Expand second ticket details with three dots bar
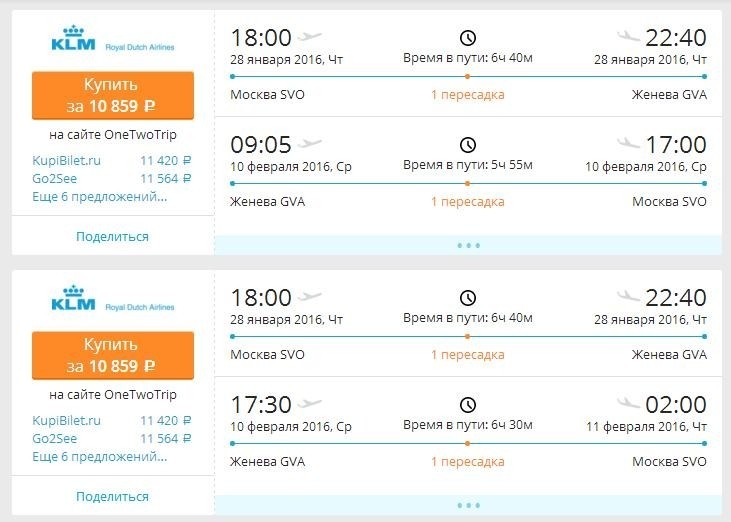This screenshot has width=731, height=522. (x=468, y=505)
